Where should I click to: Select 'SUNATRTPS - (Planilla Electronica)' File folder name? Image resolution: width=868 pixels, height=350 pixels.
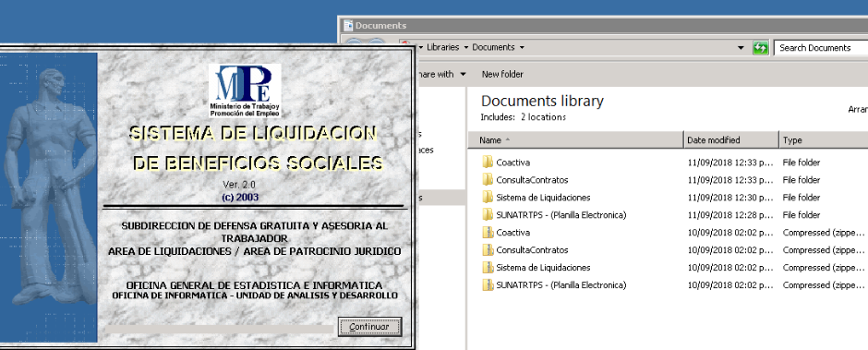(561, 215)
